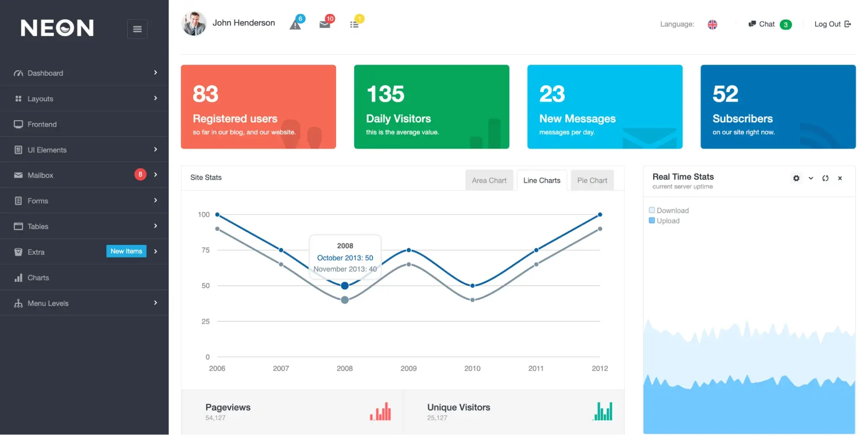
Task: Toggle the Download legend checkbox
Action: point(651,210)
